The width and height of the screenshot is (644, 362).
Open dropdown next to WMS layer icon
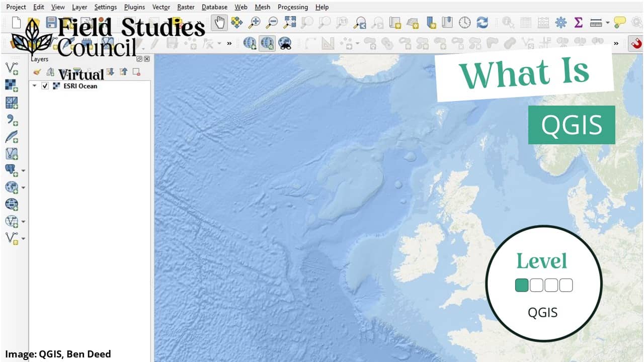(23, 188)
